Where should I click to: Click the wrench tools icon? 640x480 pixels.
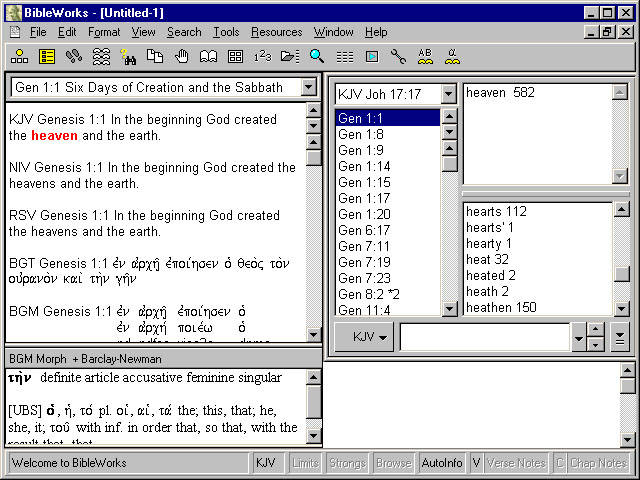tap(398, 56)
